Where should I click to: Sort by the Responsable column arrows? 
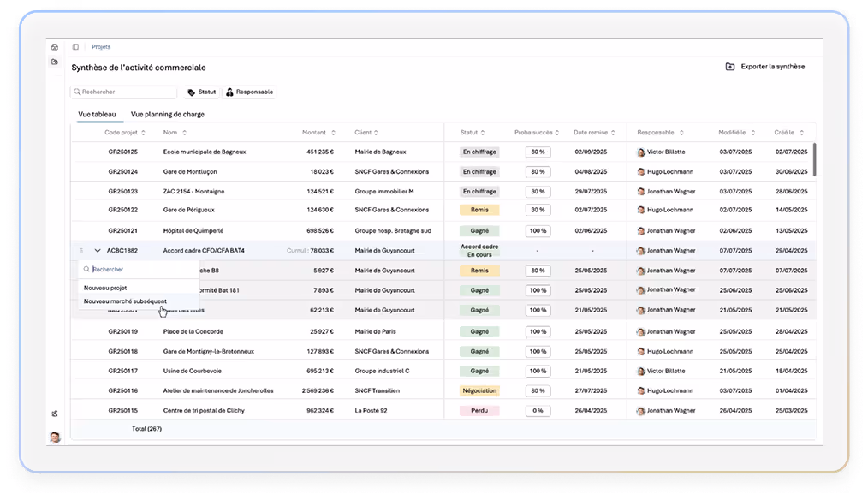[681, 133]
